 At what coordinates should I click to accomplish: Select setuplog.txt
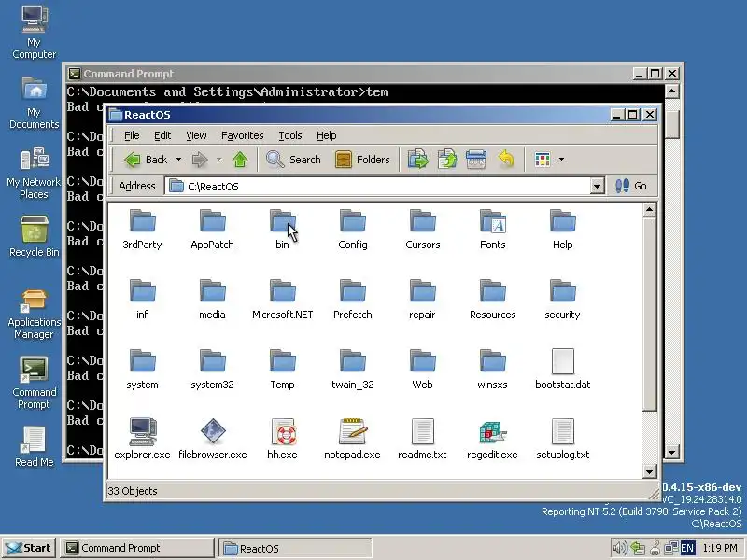point(563,440)
